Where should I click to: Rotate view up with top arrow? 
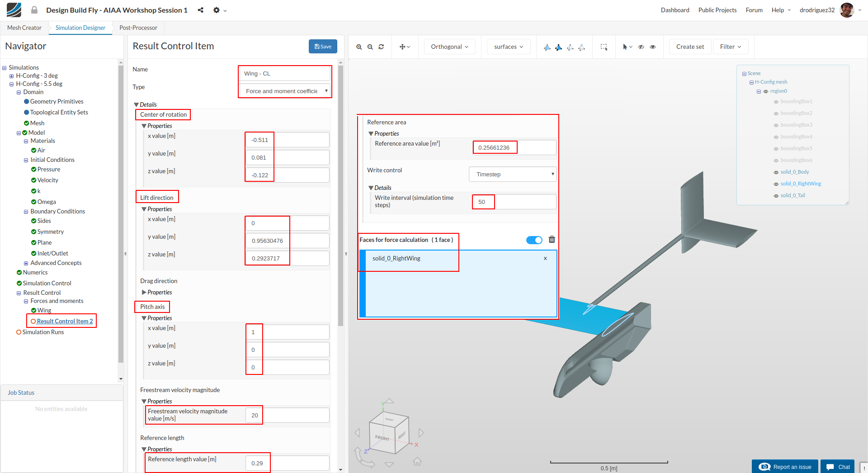[389, 401]
